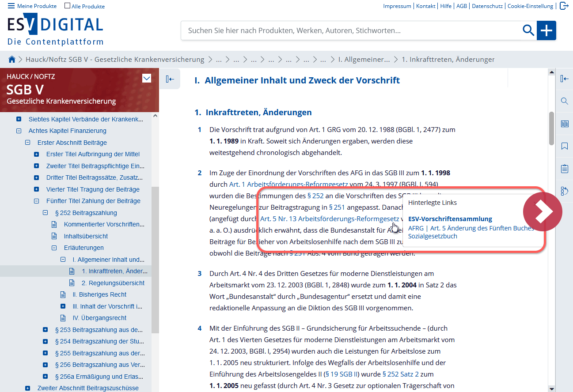This screenshot has height=392, width=573.
Task: Open the book contents icon in right sidebar
Action: pyautogui.click(x=564, y=124)
